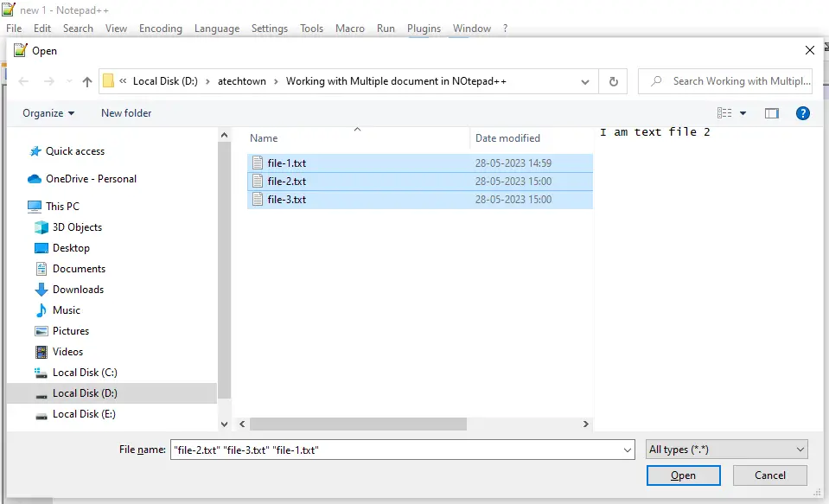Open the Organize menu
Screen dimensions: 829x504
point(48,113)
